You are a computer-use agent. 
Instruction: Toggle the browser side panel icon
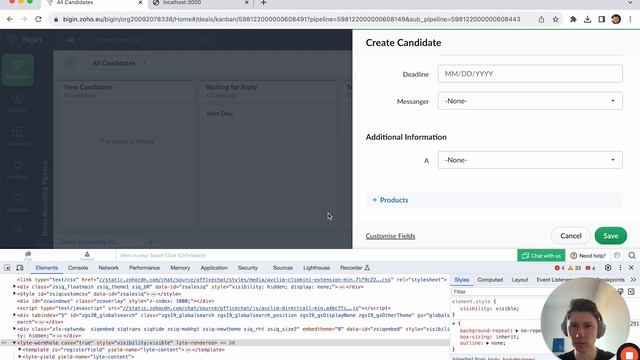point(602,19)
